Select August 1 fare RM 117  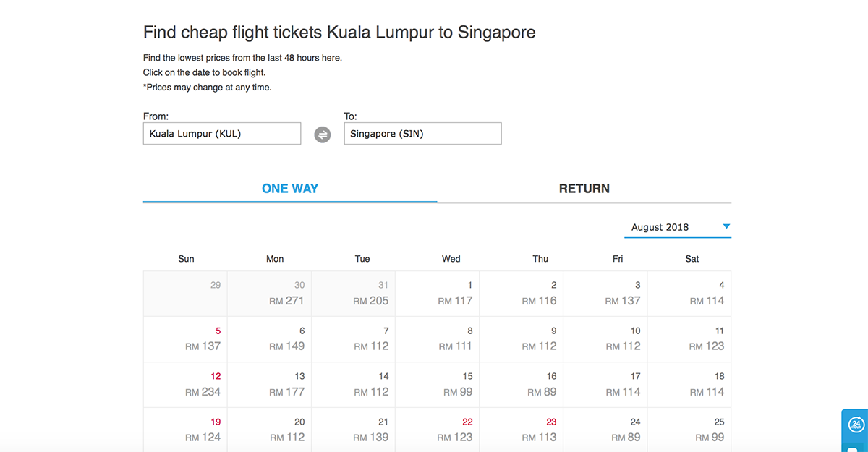pos(437,294)
